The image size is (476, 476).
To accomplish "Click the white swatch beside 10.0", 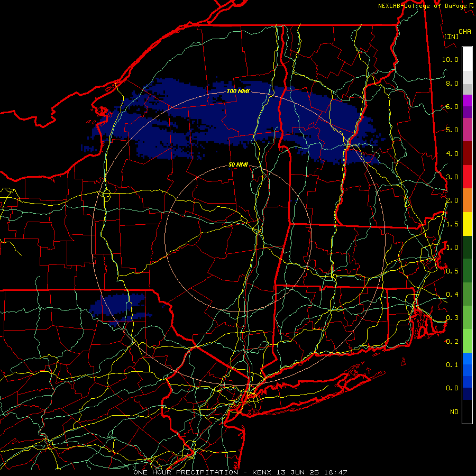I will [467, 59].
